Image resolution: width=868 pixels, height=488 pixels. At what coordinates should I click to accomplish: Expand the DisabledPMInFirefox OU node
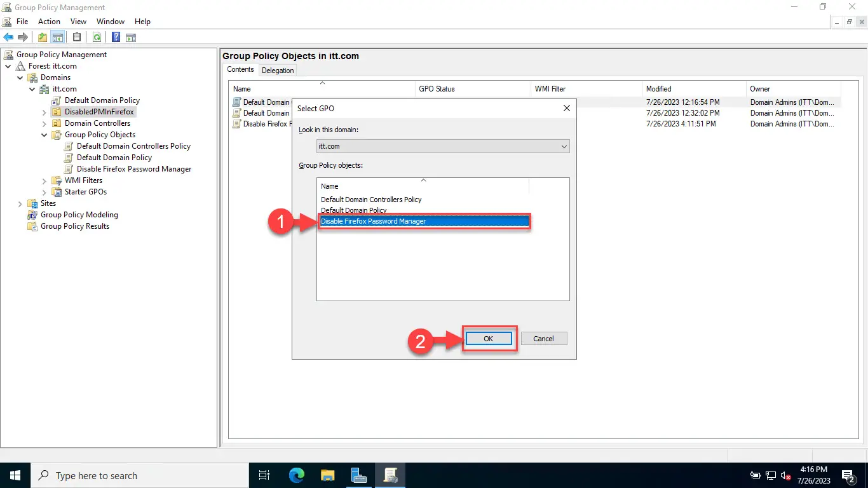(x=44, y=112)
